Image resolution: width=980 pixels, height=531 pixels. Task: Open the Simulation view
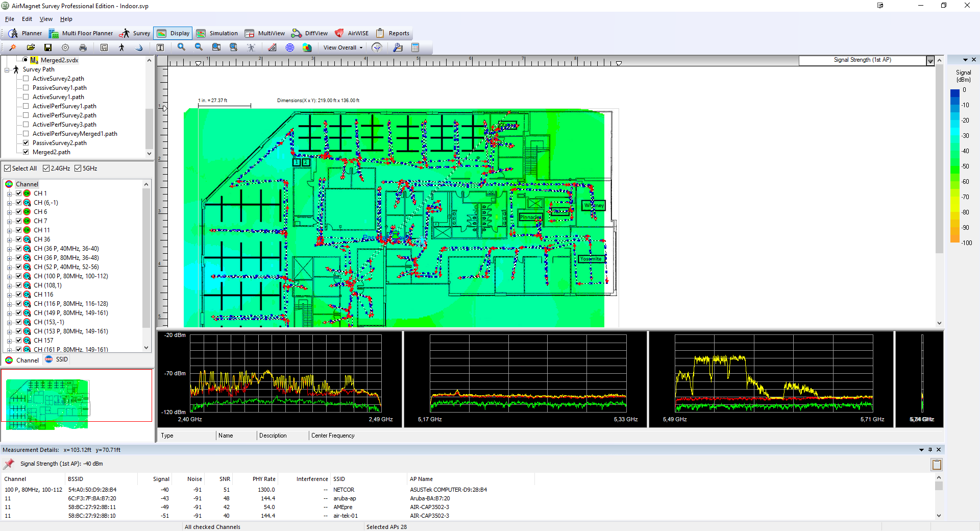tap(217, 33)
